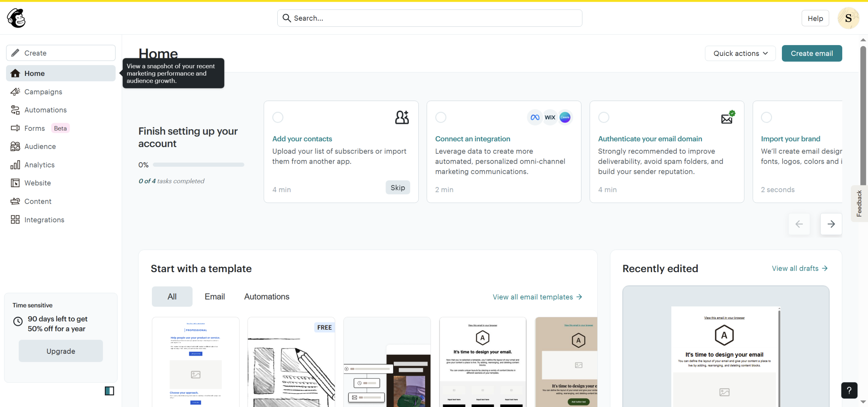Expand the Quick actions dropdown

[740, 53]
